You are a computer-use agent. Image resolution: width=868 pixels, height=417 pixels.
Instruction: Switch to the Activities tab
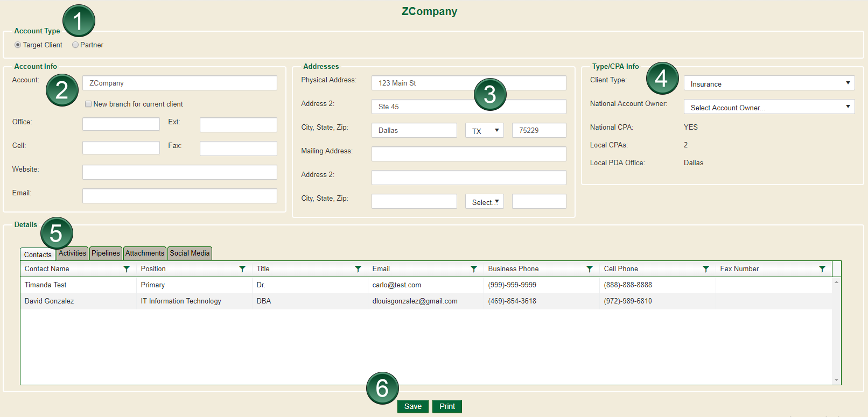click(x=72, y=253)
